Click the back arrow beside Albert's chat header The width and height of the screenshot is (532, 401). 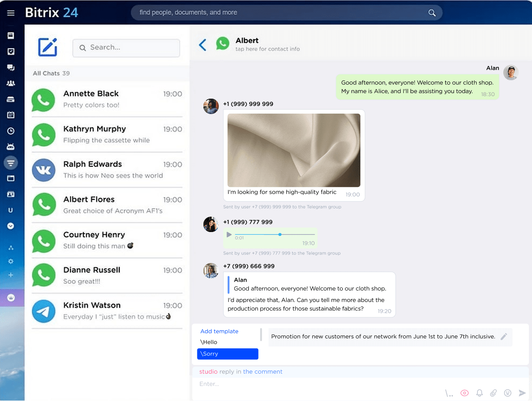pos(203,44)
